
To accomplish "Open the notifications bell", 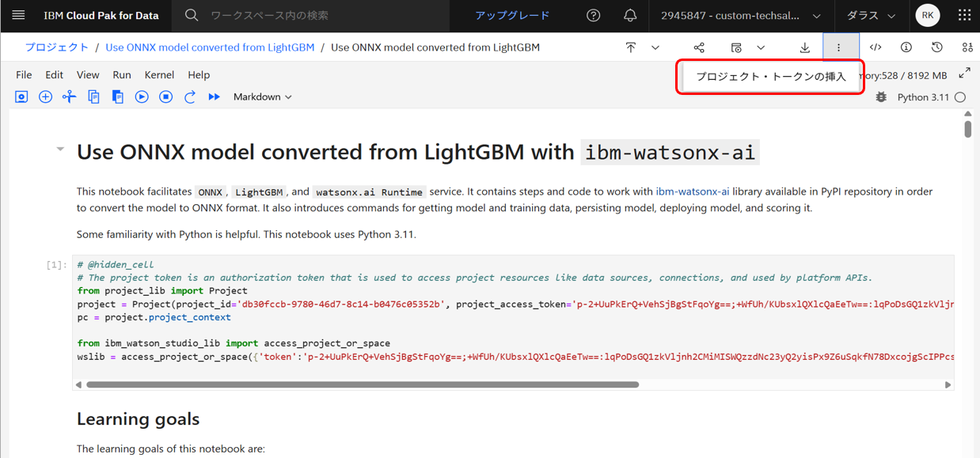I will pyautogui.click(x=630, y=16).
